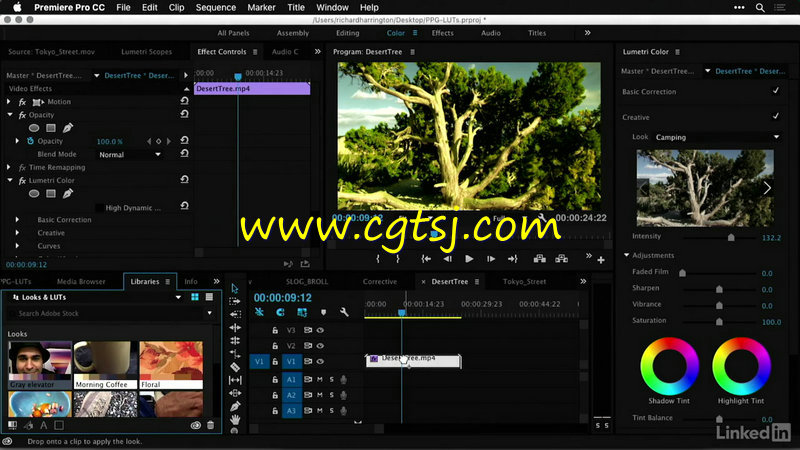Open Program monitor button editor plus
This screenshot has width=800, height=450.
[601, 260]
